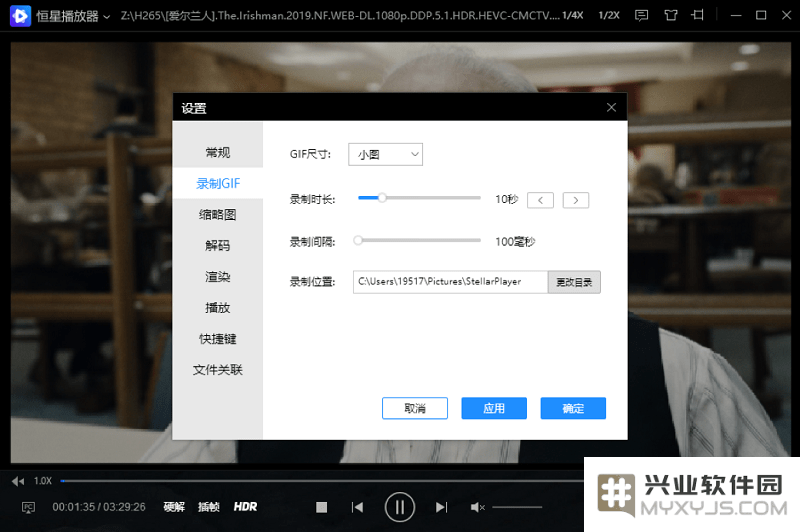Screen dimensions: 800x532
Task: Open the 快捷键 settings tab
Action: tap(218, 339)
